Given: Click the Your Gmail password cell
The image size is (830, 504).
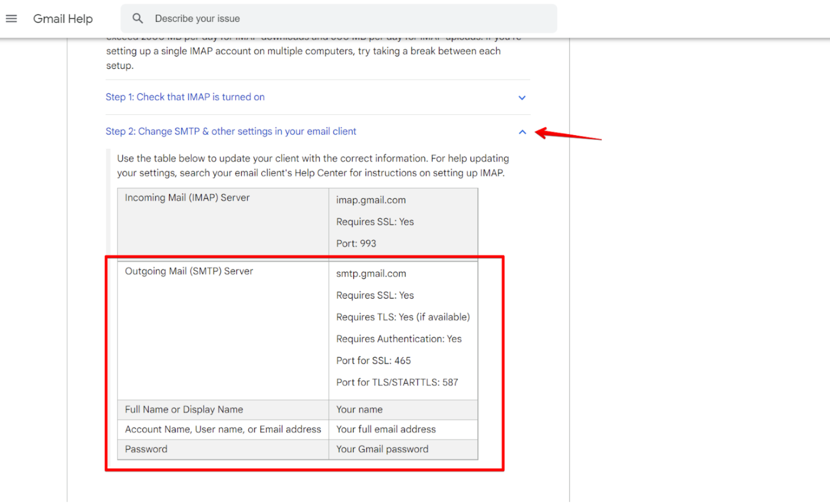Looking at the screenshot, I should click(382, 449).
